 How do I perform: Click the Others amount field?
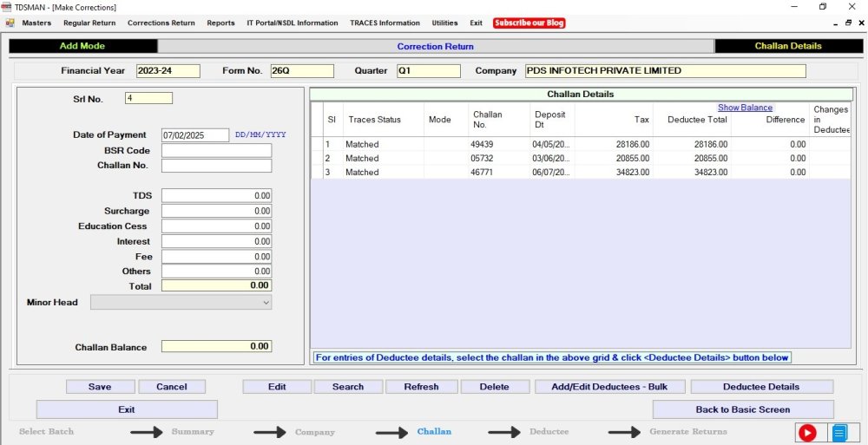click(216, 272)
